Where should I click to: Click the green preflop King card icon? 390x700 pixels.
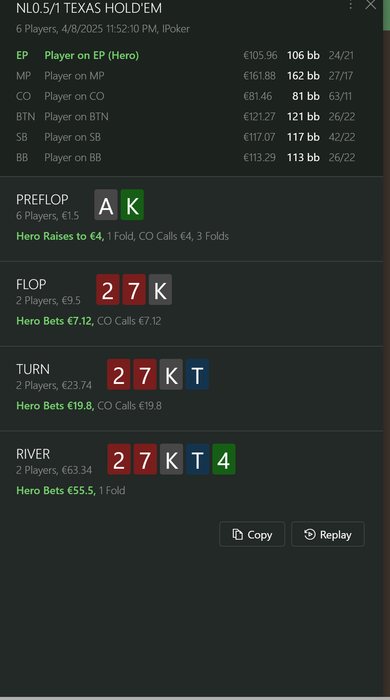[x=132, y=205]
